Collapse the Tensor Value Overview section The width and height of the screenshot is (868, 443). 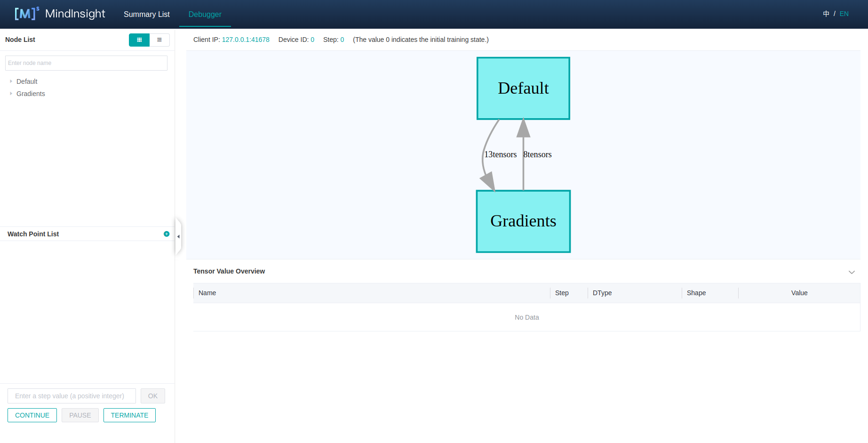(851, 272)
